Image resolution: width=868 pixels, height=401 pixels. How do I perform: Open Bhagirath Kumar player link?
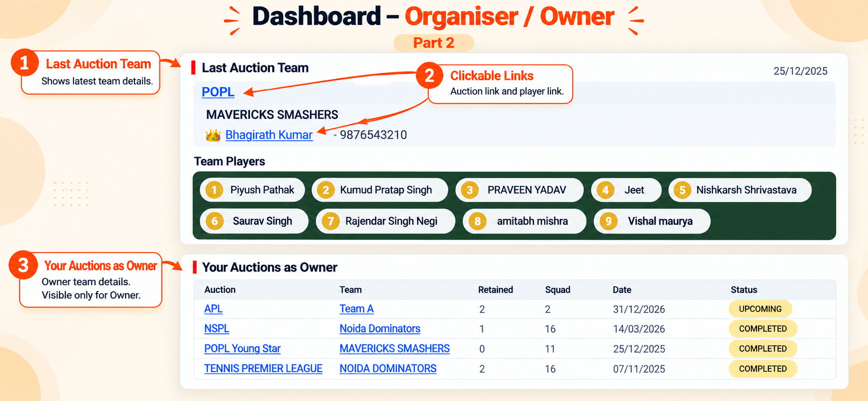coord(268,135)
